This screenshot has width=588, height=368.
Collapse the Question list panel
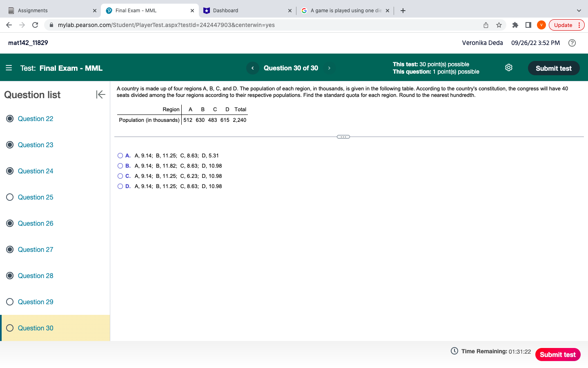click(x=100, y=94)
